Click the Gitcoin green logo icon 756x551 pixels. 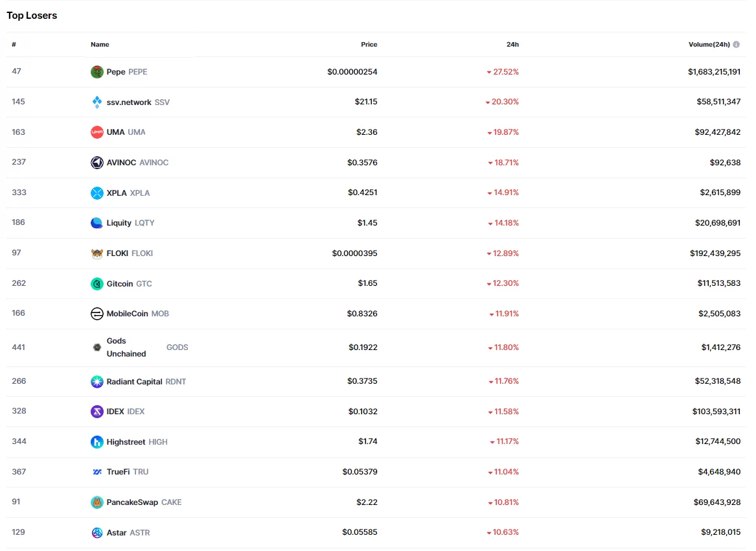pyautogui.click(x=97, y=284)
